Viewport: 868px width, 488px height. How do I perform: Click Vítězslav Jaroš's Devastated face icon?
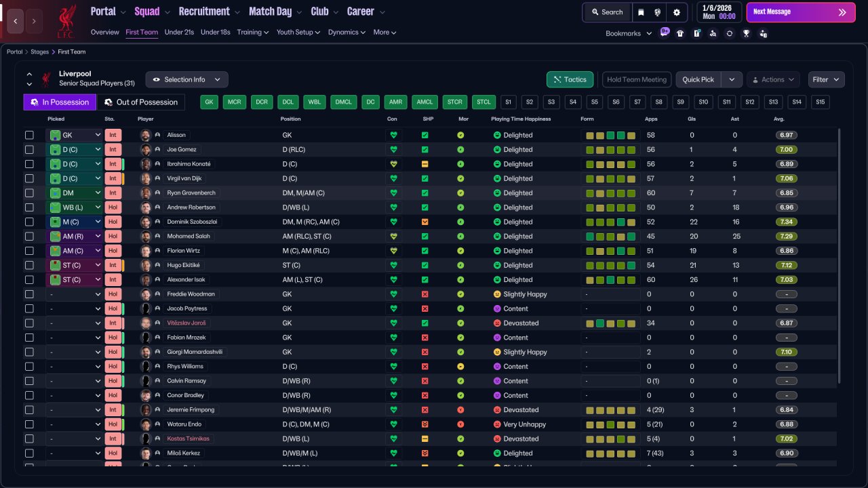click(497, 323)
